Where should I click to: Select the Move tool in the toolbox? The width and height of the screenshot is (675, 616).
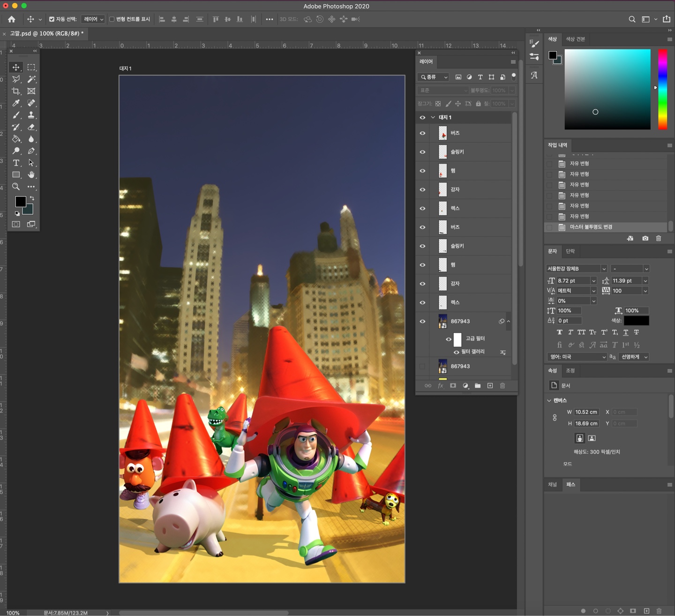(16, 68)
